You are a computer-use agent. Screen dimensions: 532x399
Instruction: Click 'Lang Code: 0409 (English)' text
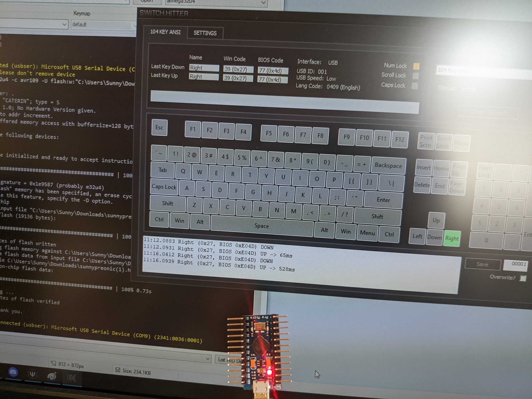tap(328, 87)
